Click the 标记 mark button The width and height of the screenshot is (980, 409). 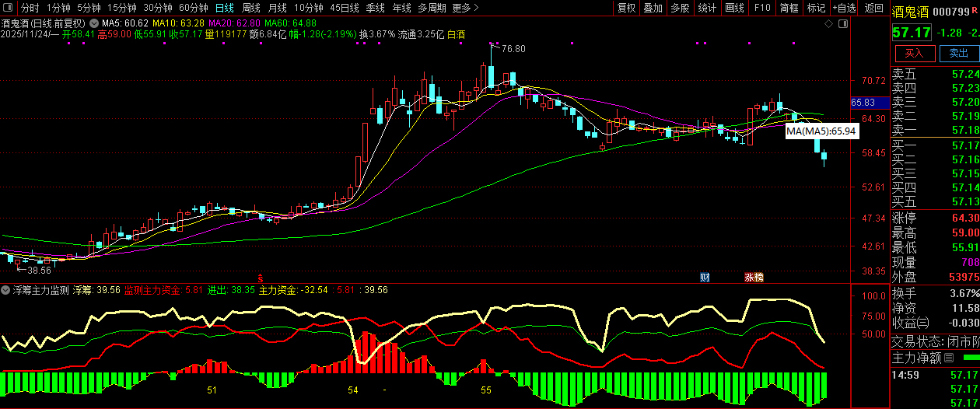816,8
